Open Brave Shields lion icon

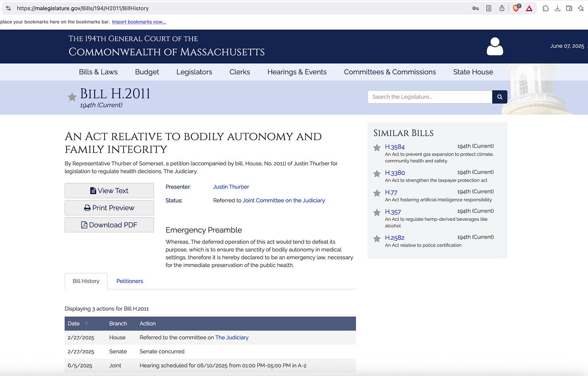[516, 8]
